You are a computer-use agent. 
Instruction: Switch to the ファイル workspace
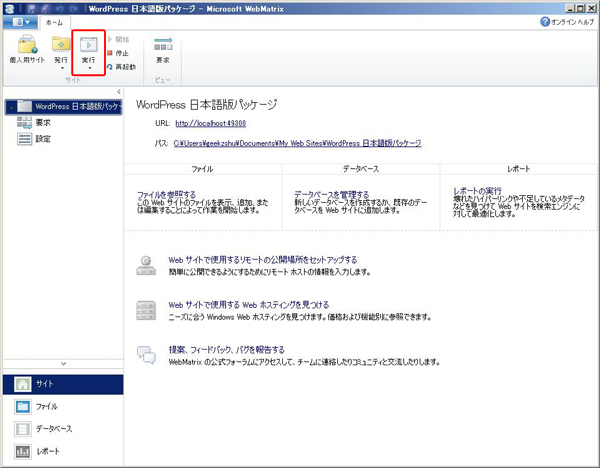(63, 406)
